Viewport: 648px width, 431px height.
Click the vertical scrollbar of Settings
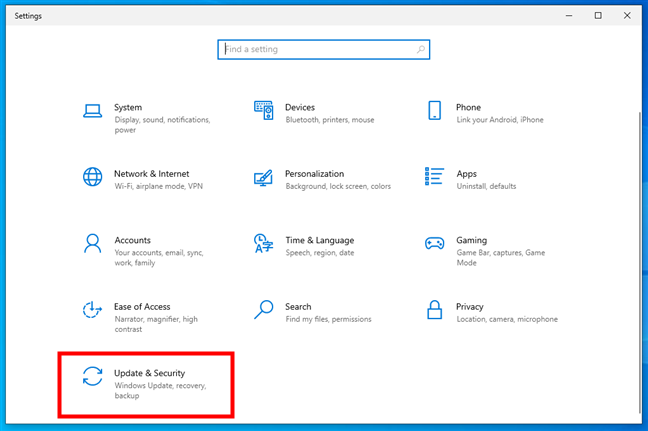click(x=640, y=262)
